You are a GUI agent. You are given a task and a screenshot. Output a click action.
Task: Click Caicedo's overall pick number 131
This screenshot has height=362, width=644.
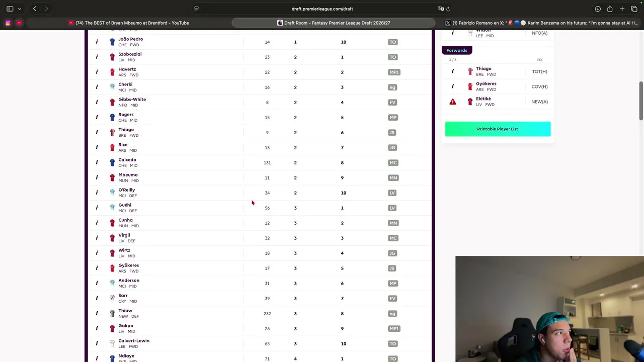click(x=267, y=162)
